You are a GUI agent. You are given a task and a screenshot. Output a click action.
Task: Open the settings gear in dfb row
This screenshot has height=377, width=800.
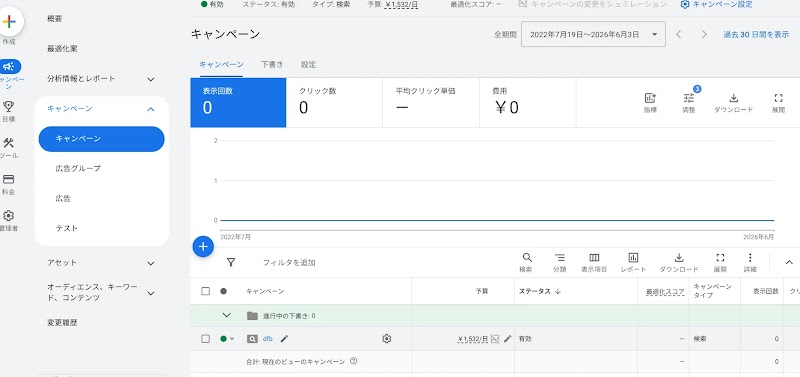[386, 338]
